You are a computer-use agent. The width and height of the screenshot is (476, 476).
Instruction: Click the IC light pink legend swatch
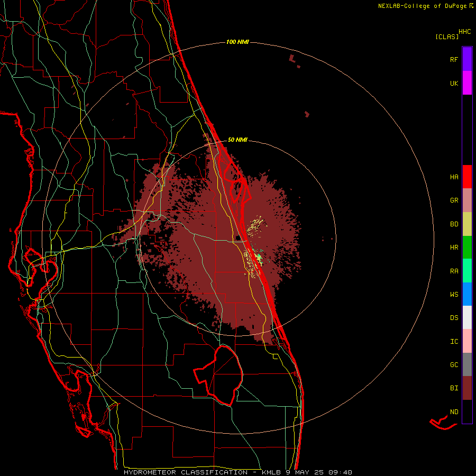pyautogui.click(x=467, y=341)
